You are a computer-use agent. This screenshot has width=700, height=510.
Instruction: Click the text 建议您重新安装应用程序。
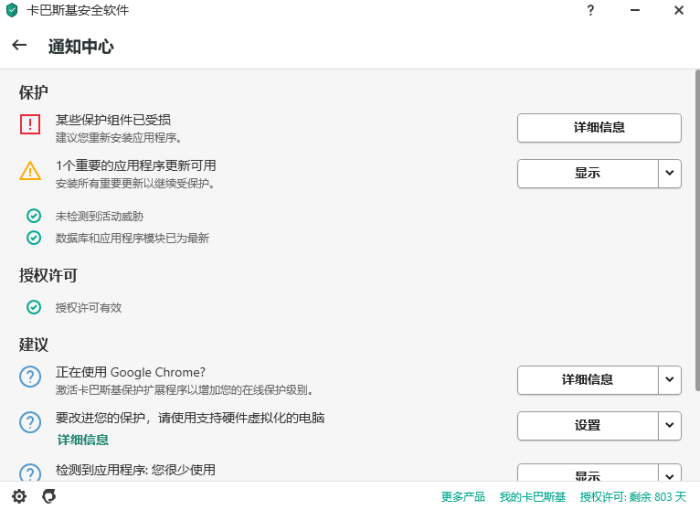click(x=119, y=138)
